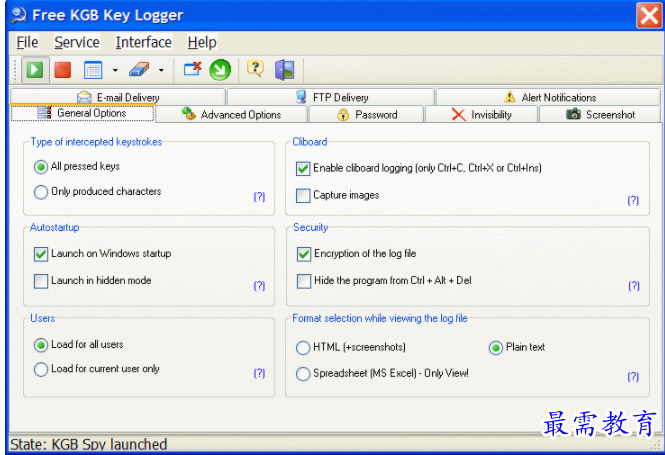Open help link in Clipboard group

633,200
